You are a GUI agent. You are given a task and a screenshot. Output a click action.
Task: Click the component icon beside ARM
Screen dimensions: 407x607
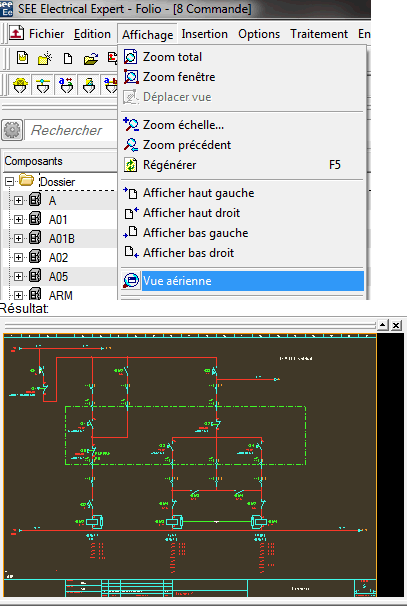coord(35,294)
